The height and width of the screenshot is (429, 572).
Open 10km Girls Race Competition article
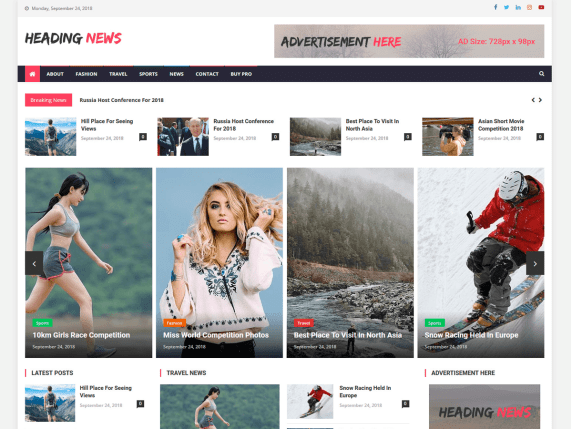click(x=81, y=335)
